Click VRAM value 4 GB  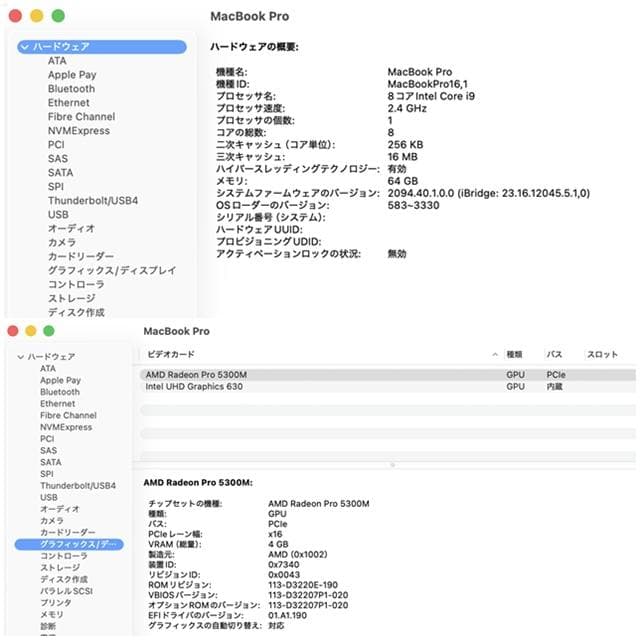click(x=278, y=544)
